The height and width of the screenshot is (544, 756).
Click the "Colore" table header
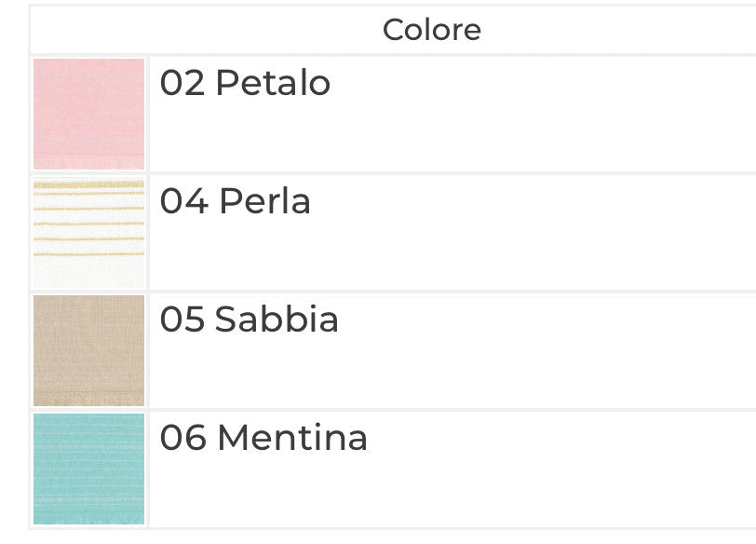432,30
